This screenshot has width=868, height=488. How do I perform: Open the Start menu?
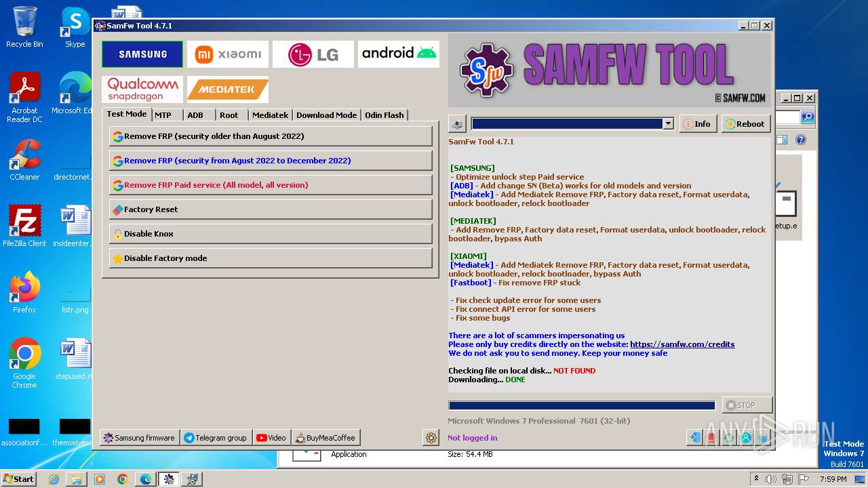point(18,479)
